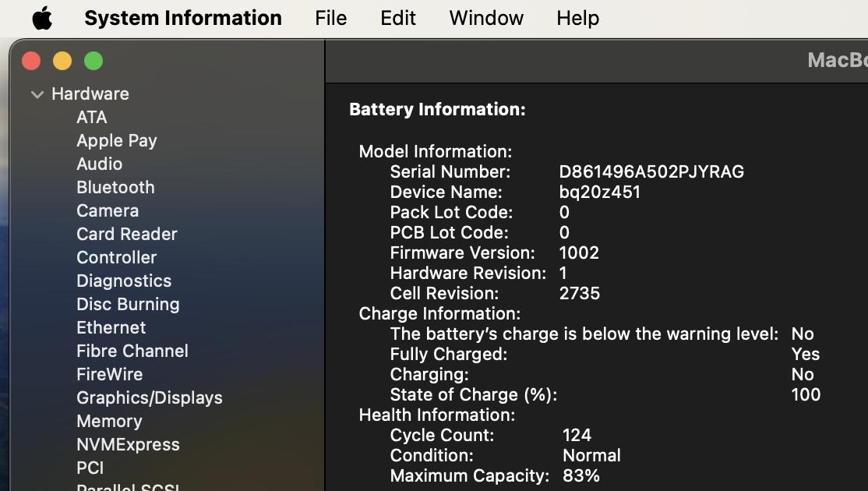Click the Cell Revision value 2735
This screenshot has width=868, height=491.
point(580,293)
